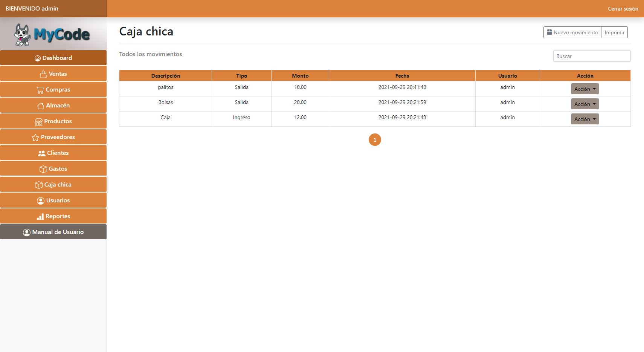Focus the Buscar search field

click(591, 56)
